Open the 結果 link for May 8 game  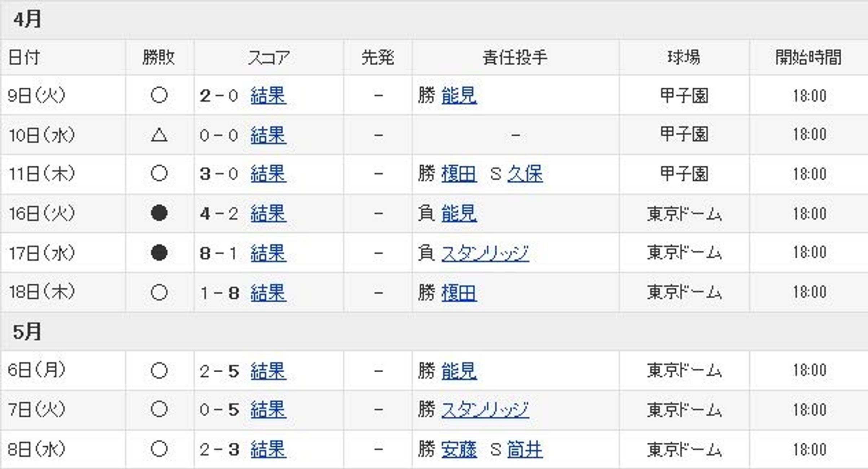[268, 450]
